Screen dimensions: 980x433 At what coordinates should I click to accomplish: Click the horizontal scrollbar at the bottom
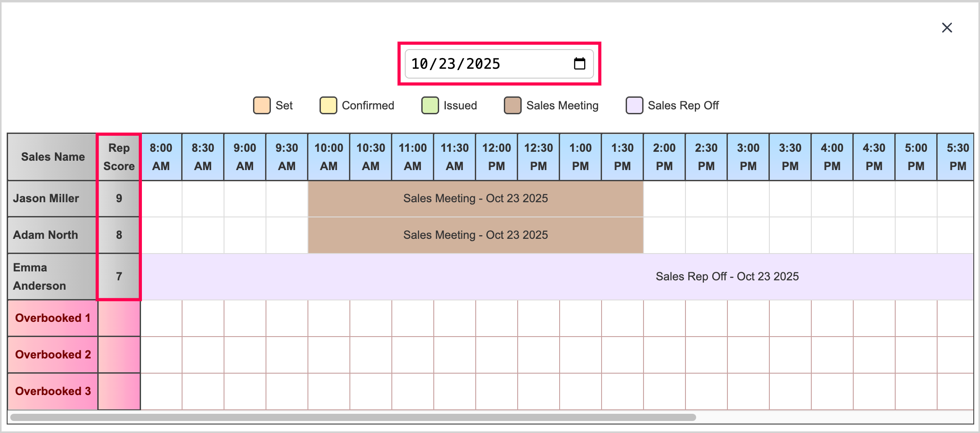tap(353, 417)
